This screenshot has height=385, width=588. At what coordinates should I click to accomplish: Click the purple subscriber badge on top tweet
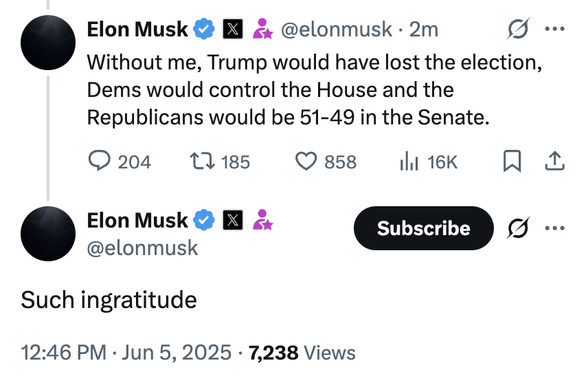click(x=262, y=29)
